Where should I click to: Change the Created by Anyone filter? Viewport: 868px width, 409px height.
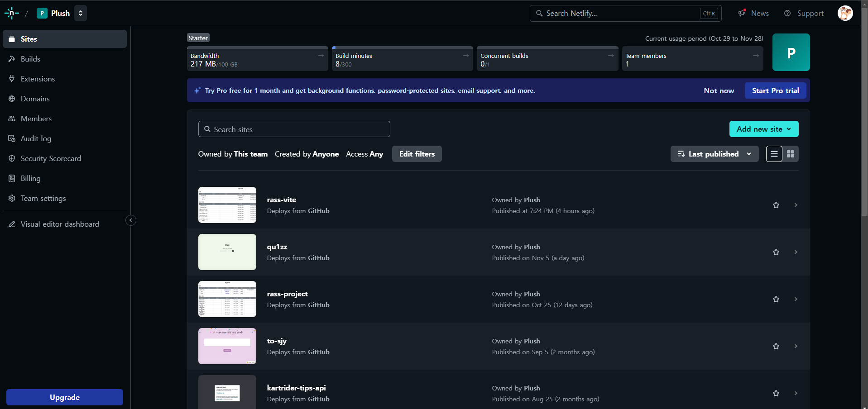pos(307,154)
